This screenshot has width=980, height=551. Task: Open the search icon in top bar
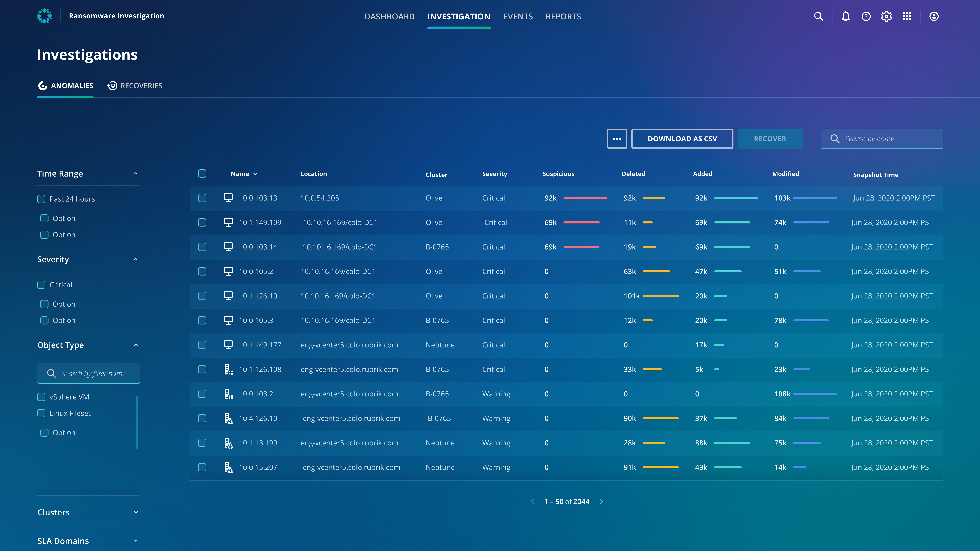click(818, 16)
